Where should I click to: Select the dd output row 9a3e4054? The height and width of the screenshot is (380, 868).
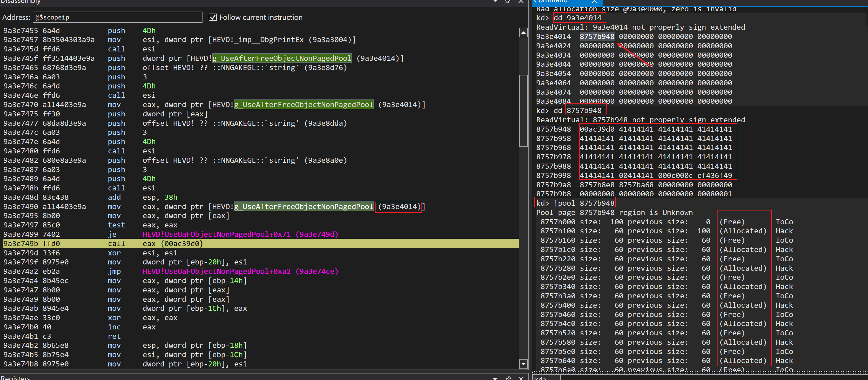coord(634,73)
